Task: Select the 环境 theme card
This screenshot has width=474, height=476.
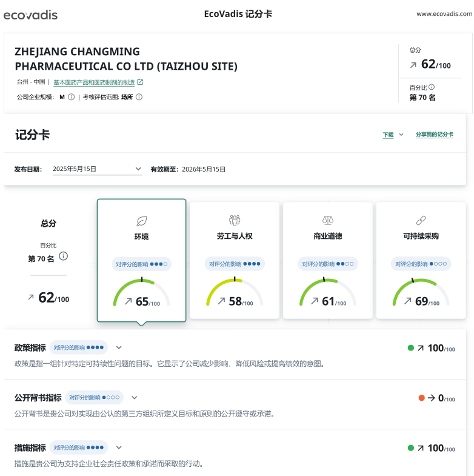Action: click(141, 261)
